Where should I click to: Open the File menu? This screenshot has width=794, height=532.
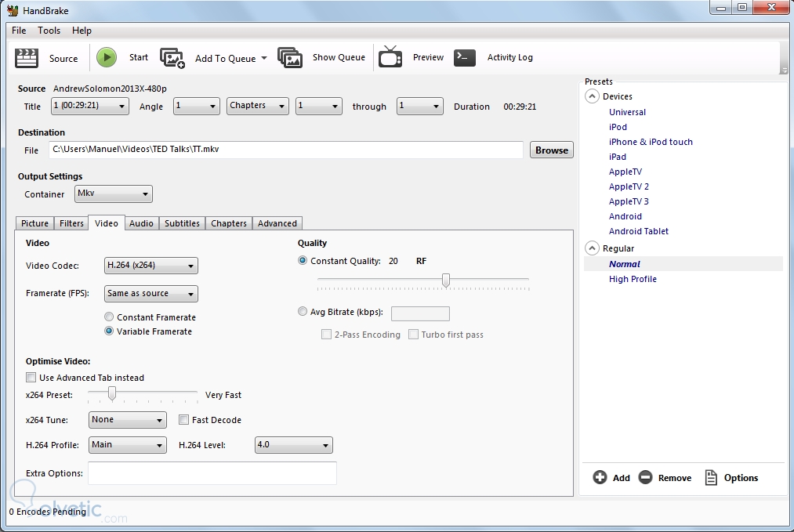click(x=19, y=31)
